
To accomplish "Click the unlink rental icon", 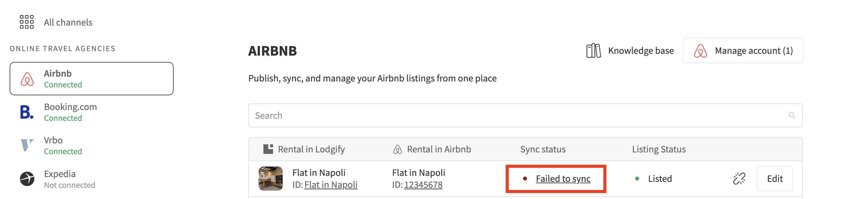I will tap(739, 179).
